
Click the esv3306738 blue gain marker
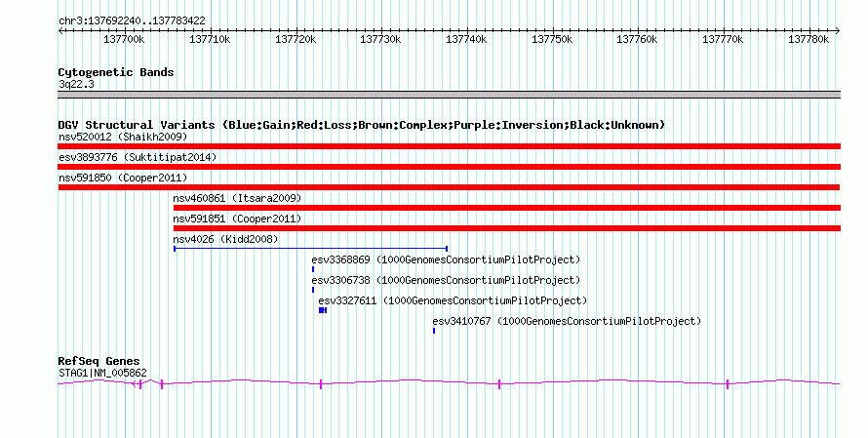click(313, 290)
